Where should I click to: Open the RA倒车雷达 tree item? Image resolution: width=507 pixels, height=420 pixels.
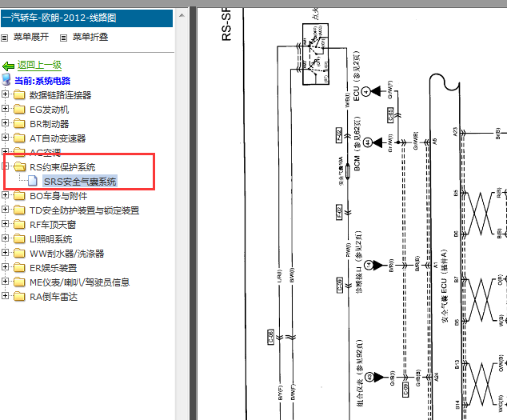[x=54, y=297]
